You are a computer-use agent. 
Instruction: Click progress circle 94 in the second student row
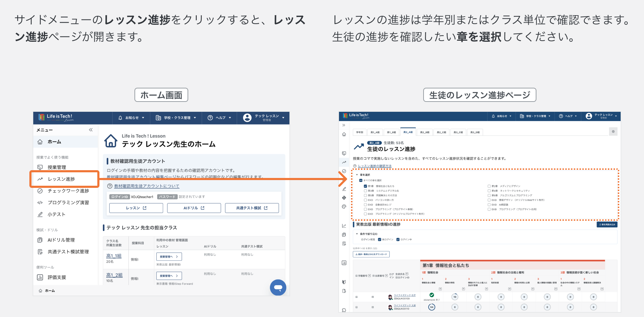tap(432, 307)
